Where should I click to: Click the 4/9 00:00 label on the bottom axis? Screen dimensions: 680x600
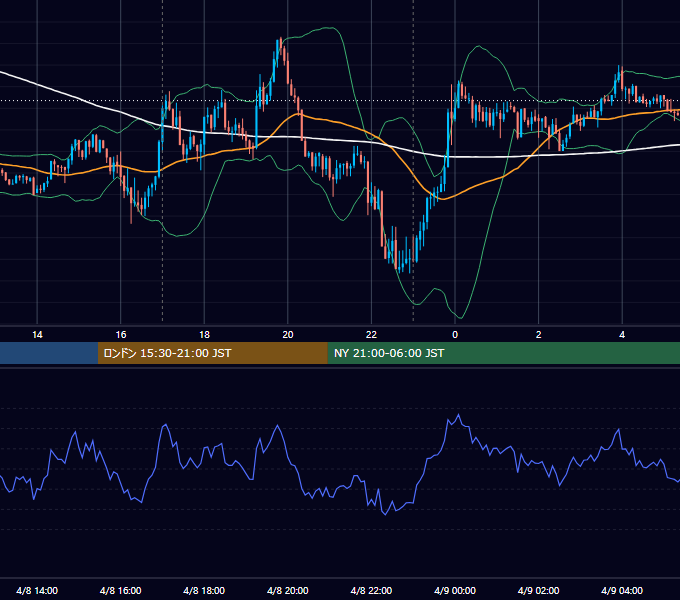455,590
